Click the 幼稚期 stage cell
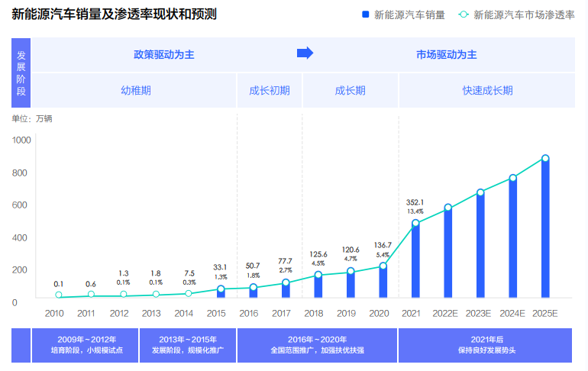This screenshot has height=371, width=588. [135, 90]
